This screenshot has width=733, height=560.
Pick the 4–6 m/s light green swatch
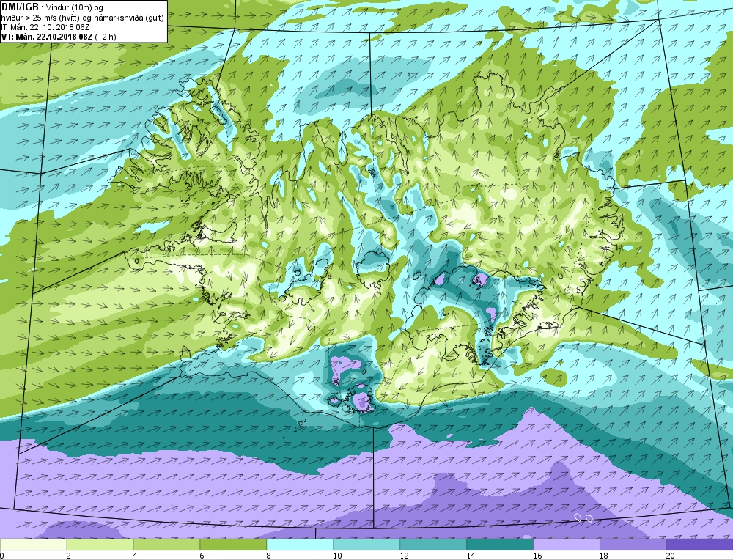[166, 545]
